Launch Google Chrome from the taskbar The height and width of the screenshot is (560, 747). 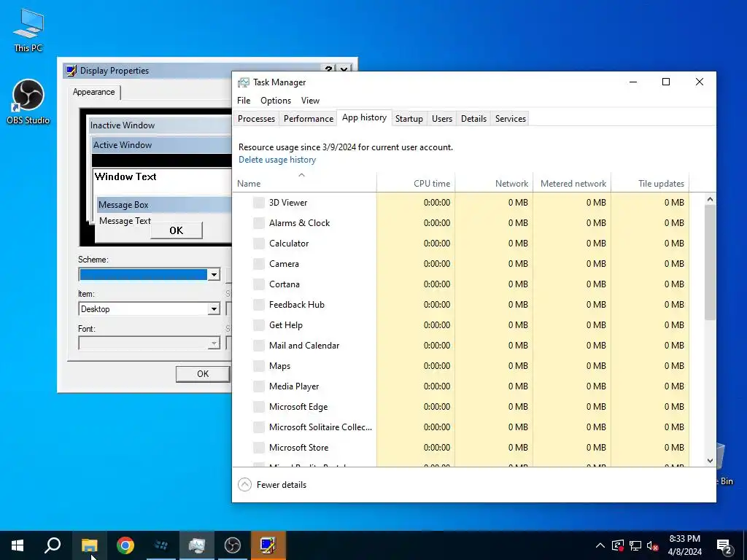(x=125, y=545)
